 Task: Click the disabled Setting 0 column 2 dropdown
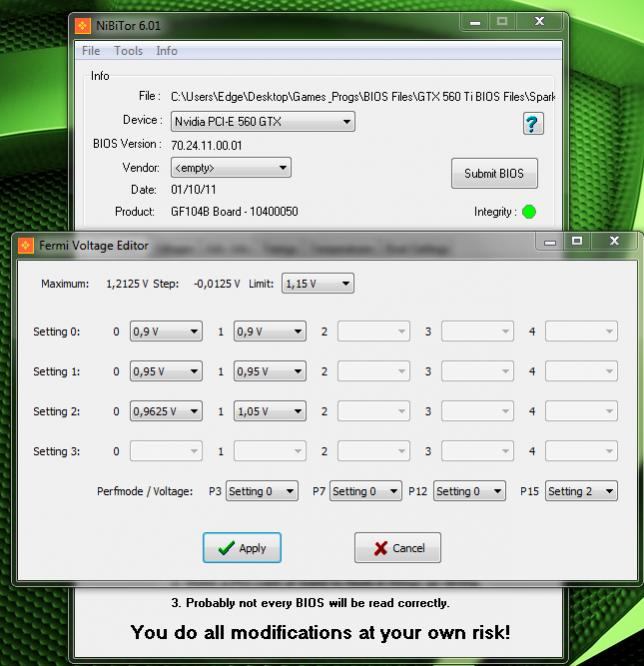tap(373, 331)
